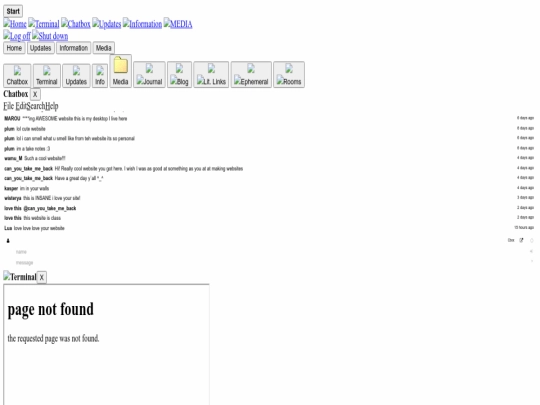Click the 'page not found' heading

51,309
